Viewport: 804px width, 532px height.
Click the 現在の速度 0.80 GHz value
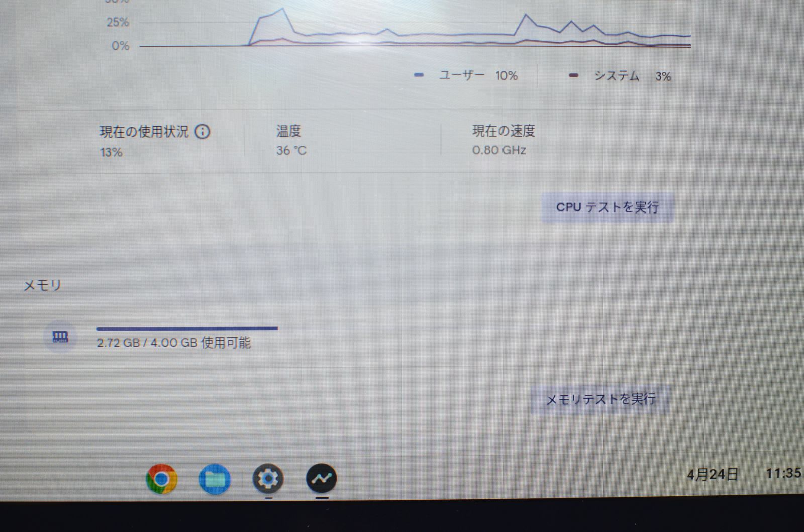point(499,150)
